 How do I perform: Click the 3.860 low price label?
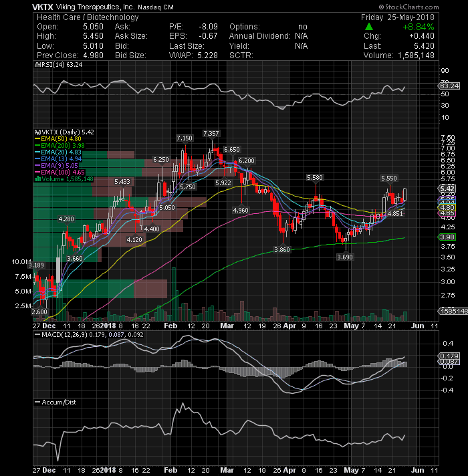point(282,249)
